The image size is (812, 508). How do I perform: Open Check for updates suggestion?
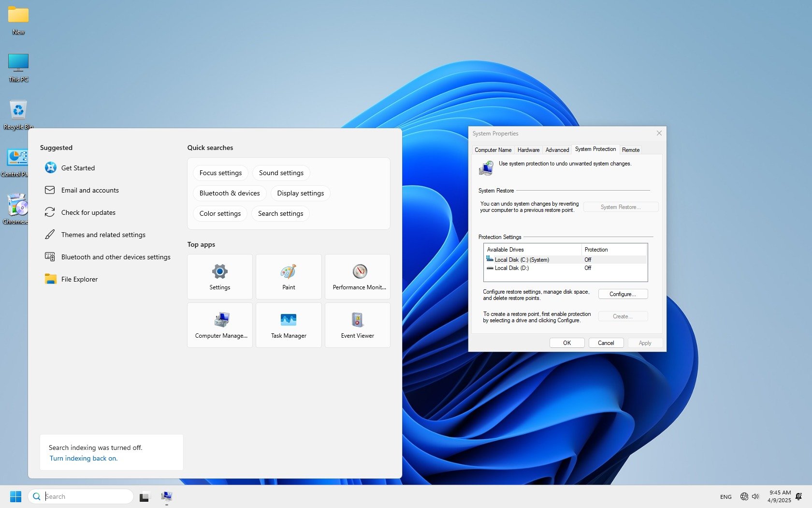click(x=88, y=212)
